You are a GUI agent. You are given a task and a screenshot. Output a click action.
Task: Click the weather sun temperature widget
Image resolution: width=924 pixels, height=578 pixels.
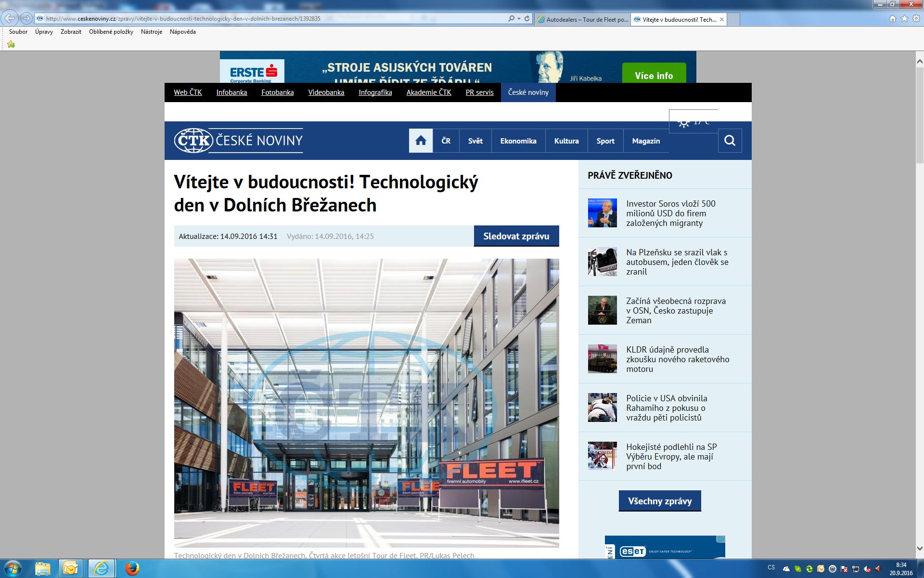click(693, 121)
